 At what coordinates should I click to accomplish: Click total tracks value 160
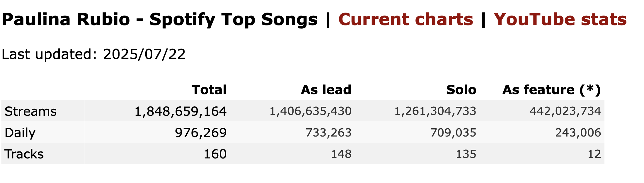215,154
